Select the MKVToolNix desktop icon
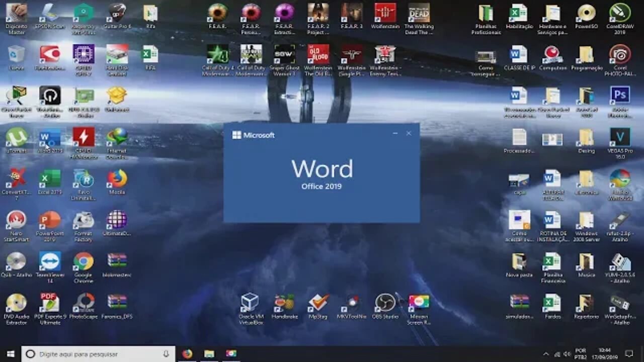Image resolution: width=644 pixels, height=362 pixels. (x=352, y=306)
